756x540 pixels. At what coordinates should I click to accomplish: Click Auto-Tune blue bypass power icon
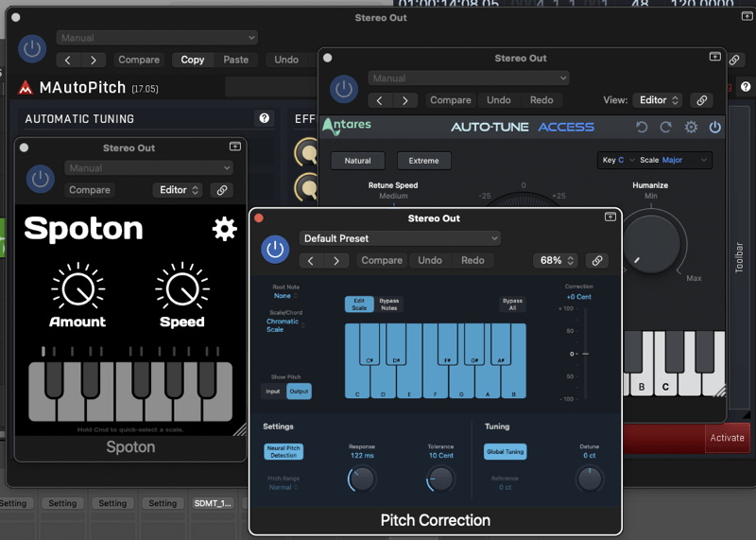tap(715, 127)
